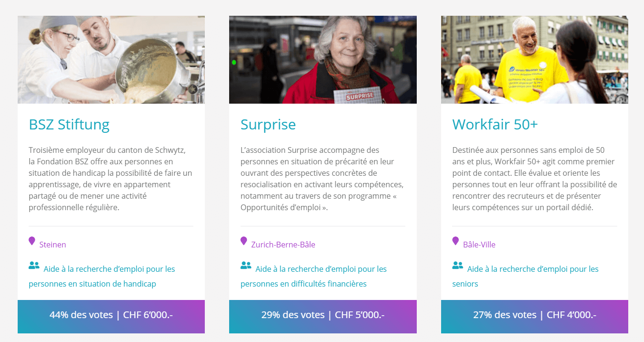The image size is (644, 342).
Task: Click the seniors job search help category text
Action: [x=526, y=276]
